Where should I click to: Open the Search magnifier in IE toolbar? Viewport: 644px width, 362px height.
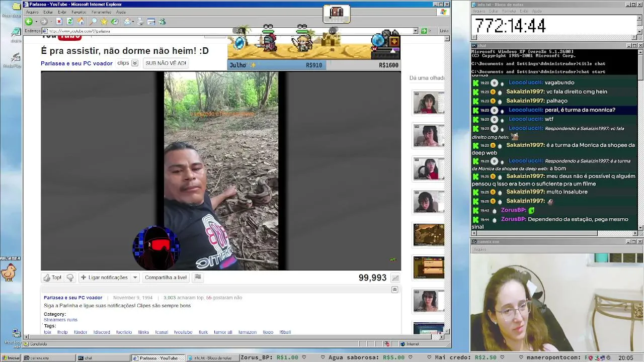click(x=93, y=22)
